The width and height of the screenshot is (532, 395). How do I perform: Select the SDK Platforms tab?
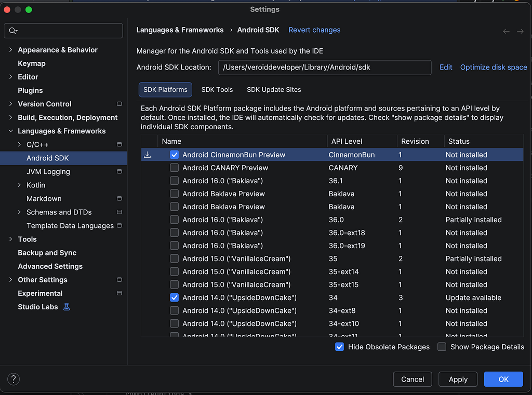click(x=165, y=90)
